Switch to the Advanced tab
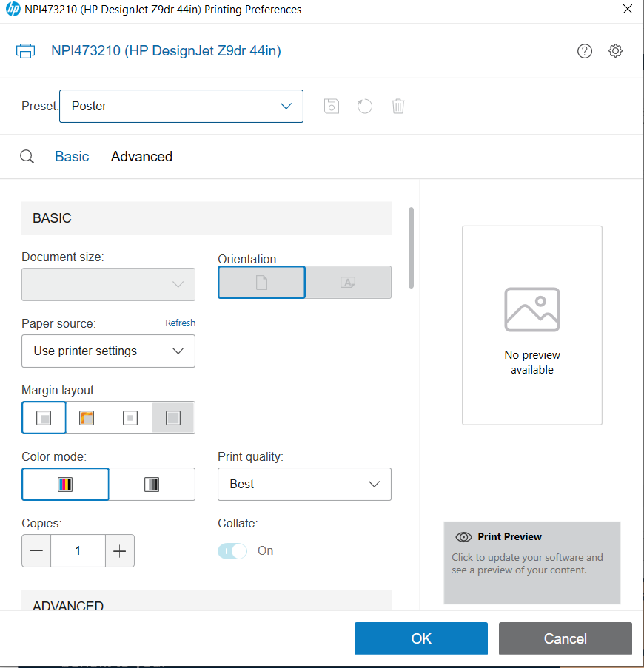 point(141,156)
